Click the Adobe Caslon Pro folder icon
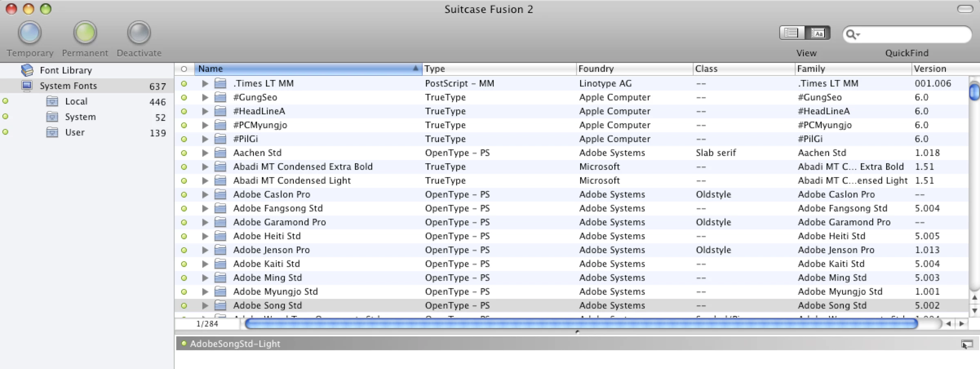Screen dimensions: 980x369 [x=220, y=194]
